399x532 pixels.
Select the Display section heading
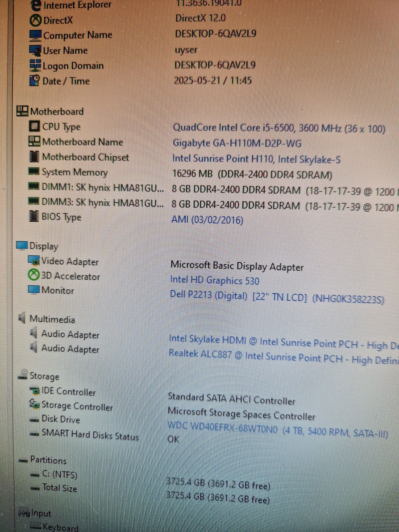click(x=44, y=246)
